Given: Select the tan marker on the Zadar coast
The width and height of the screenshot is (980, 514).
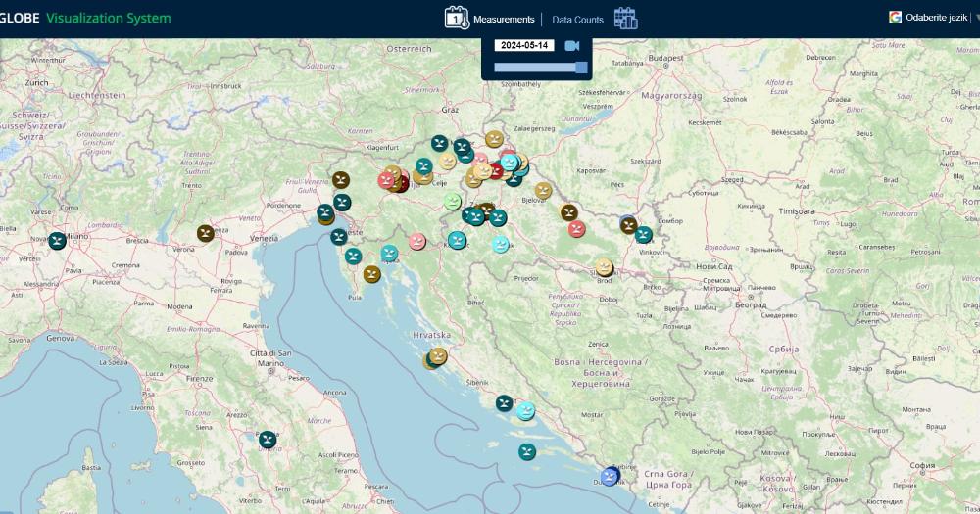Looking at the screenshot, I should coord(438,356).
